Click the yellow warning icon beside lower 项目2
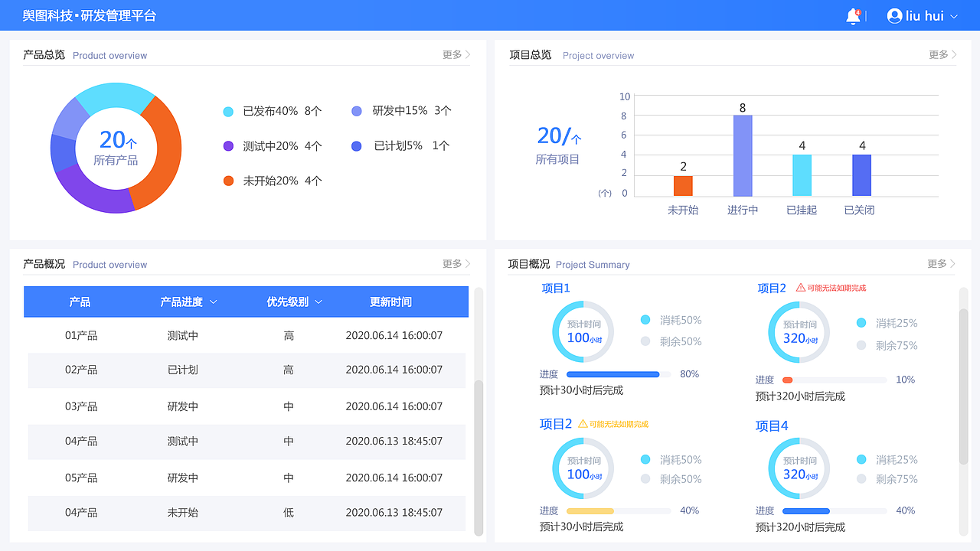This screenshot has width=980, height=551. [x=583, y=423]
